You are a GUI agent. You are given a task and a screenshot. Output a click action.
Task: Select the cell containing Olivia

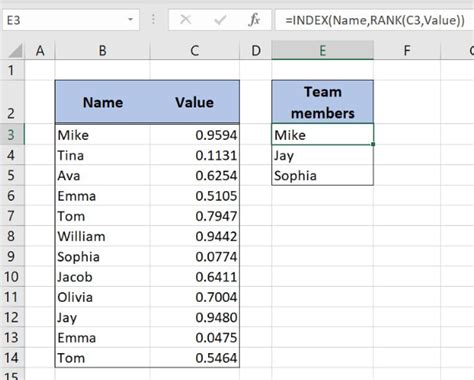[x=103, y=297]
